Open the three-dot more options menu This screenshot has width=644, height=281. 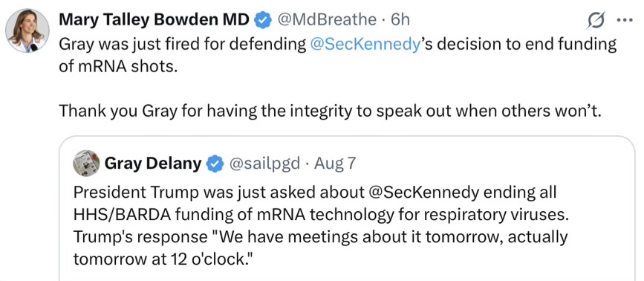pos(626,20)
